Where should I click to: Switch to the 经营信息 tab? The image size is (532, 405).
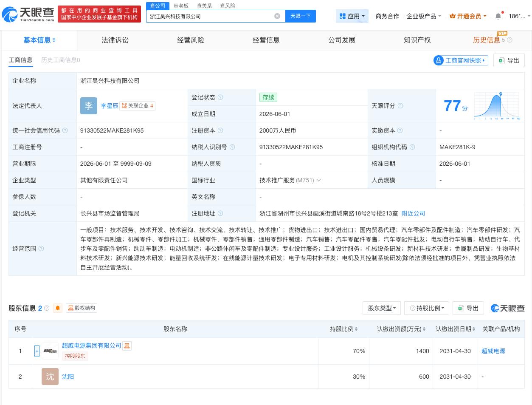pyautogui.click(x=266, y=40)
